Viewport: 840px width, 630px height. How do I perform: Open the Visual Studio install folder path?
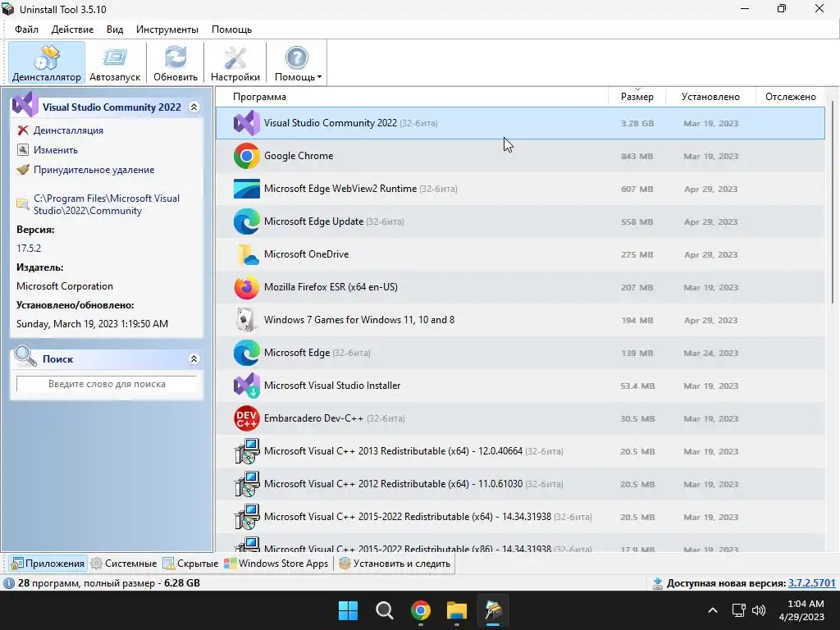tap(107, 204)
